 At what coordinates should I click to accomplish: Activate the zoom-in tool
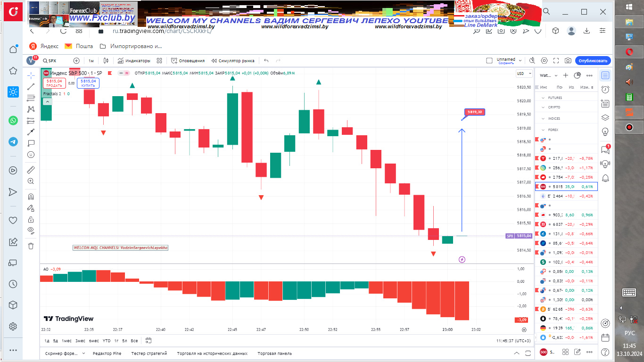[x=31, y=181]
